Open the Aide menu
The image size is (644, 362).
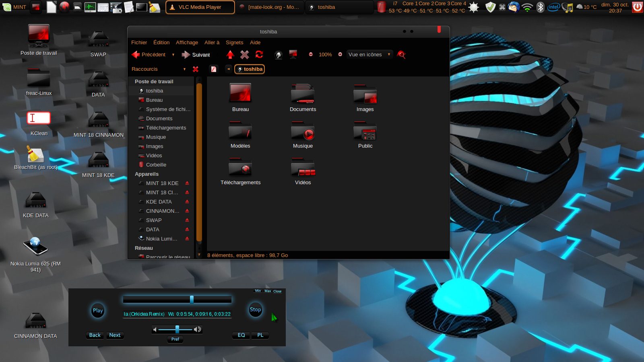tap(255, 42)
